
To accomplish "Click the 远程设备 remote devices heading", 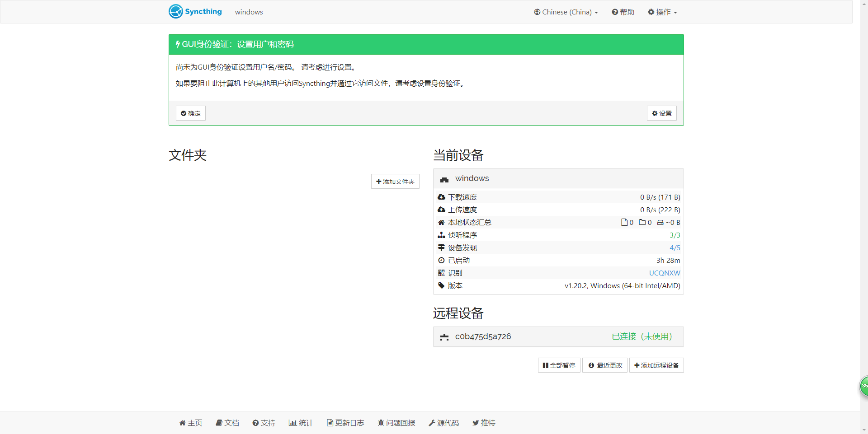I will [x=458, y=313].
